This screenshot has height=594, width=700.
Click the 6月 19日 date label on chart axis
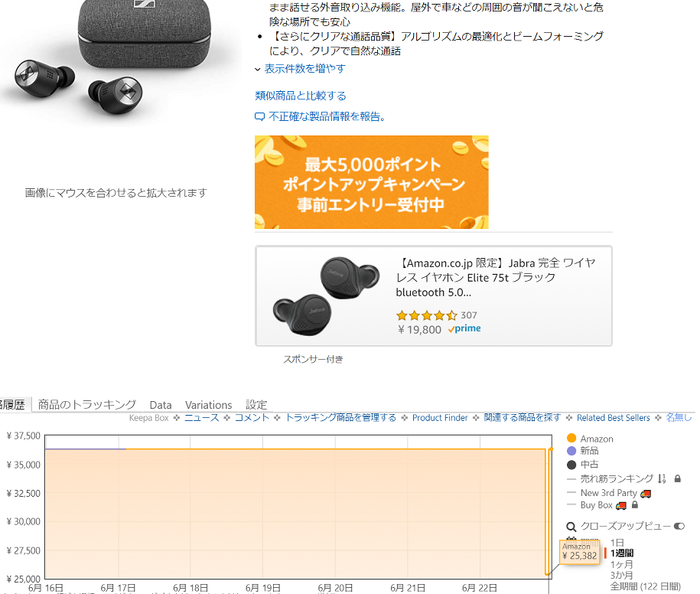263,588
